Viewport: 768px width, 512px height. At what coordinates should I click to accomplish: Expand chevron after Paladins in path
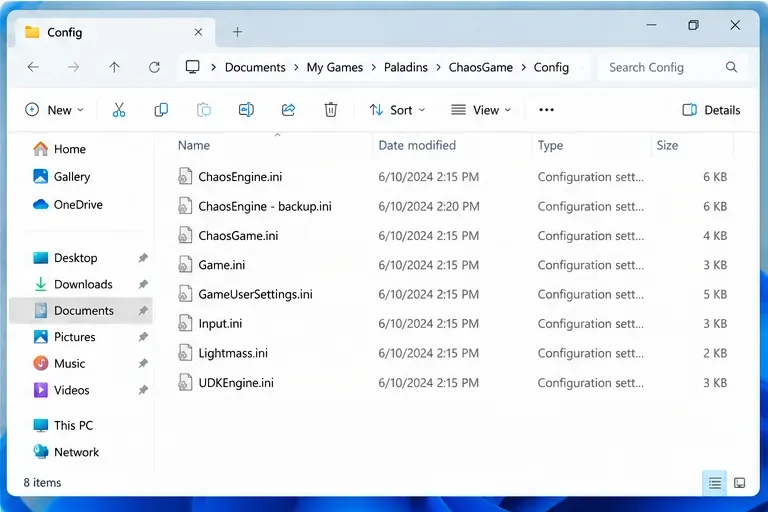pos(438,67)
